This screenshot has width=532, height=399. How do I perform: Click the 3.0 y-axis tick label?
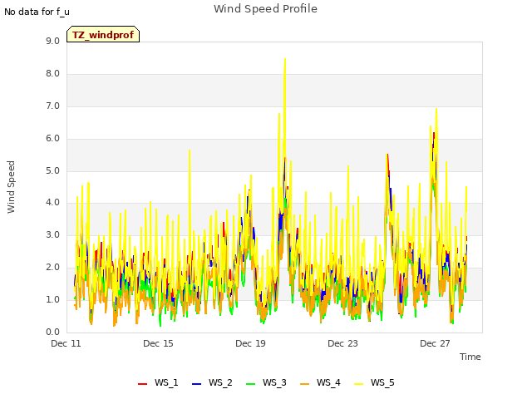(x=52, y=234)
